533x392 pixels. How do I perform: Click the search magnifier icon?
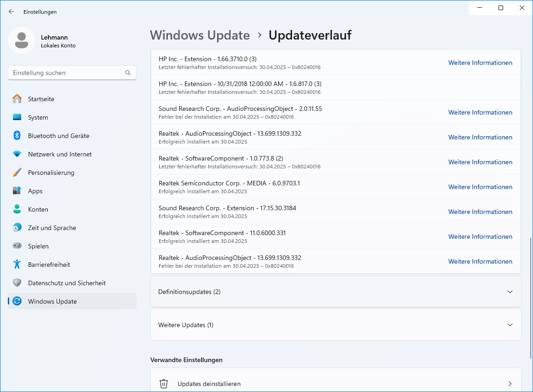[x=128, y=73]
